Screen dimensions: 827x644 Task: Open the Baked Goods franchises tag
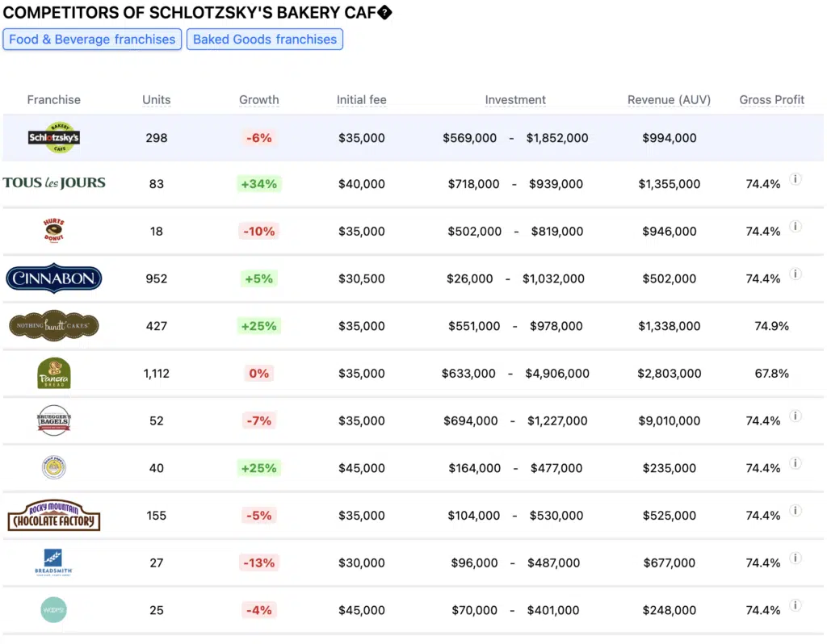pyautogui.click(x=265, y=40)
